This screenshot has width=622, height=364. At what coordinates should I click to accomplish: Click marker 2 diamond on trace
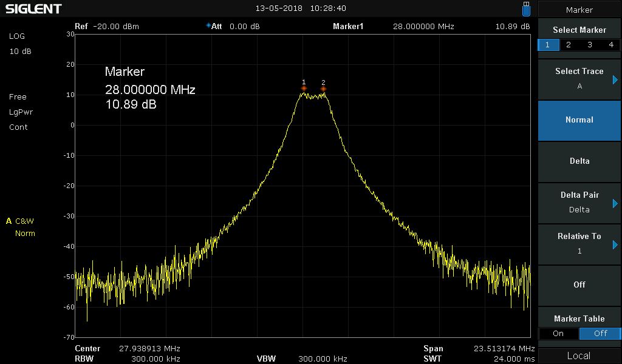click(323, 89)
